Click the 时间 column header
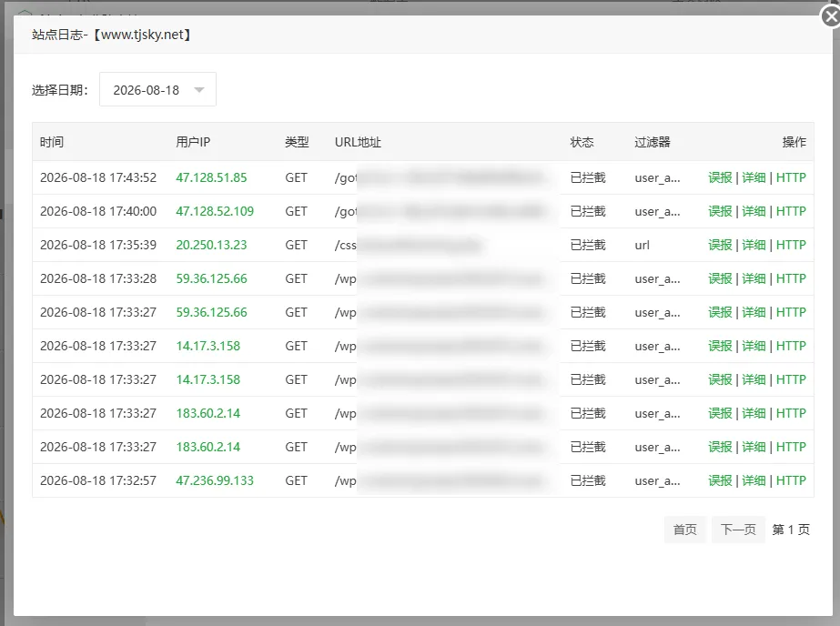 coord(52,142)
